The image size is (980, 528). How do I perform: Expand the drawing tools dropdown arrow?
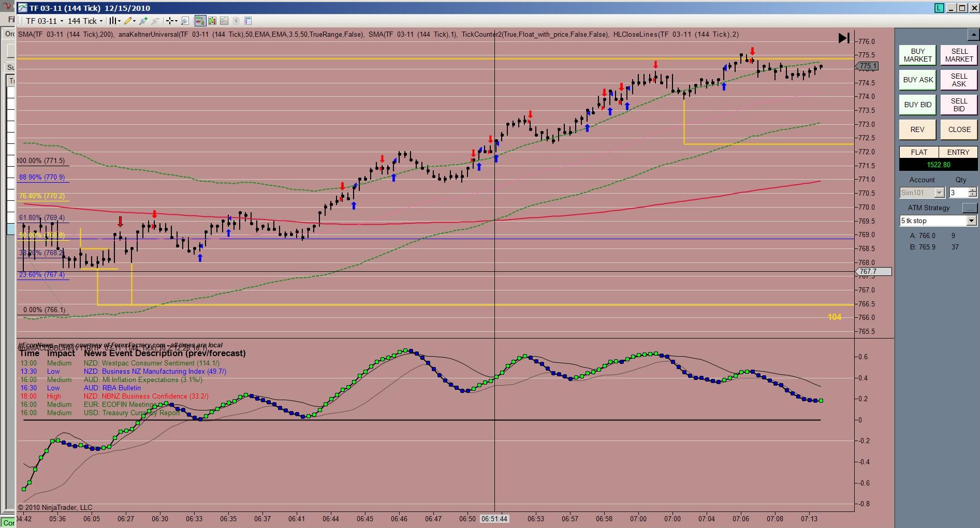click(135, 21)
